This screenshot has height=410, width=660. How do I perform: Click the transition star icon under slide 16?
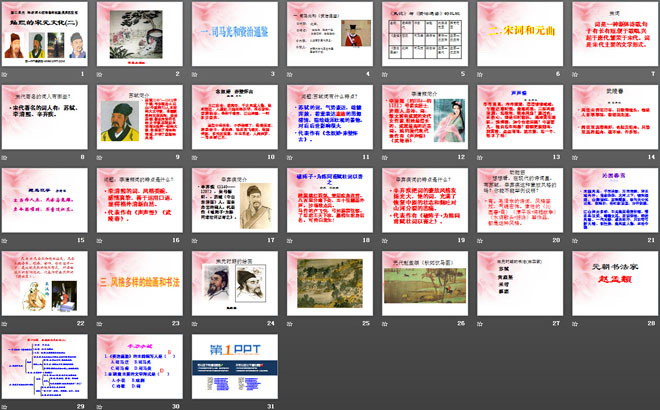coord(100,241)
